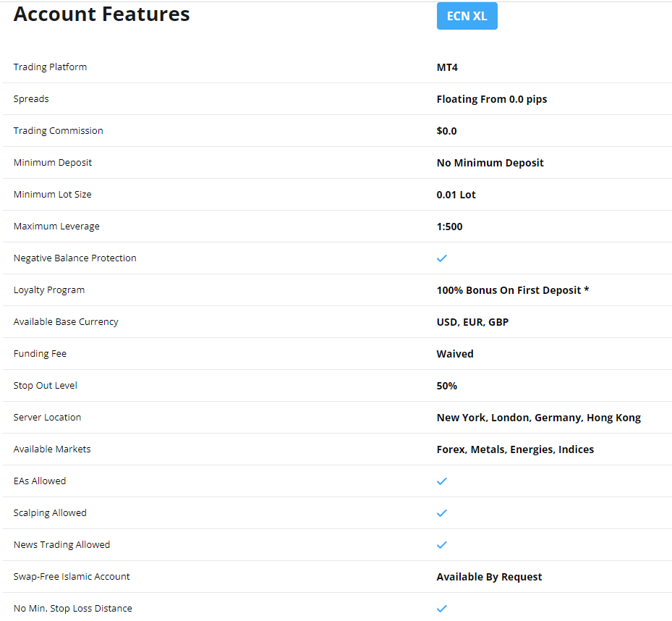The height and width of the screenshot is (621, 672).
Task: Click the News Trading Allowed checkmark
Action: 442,545
